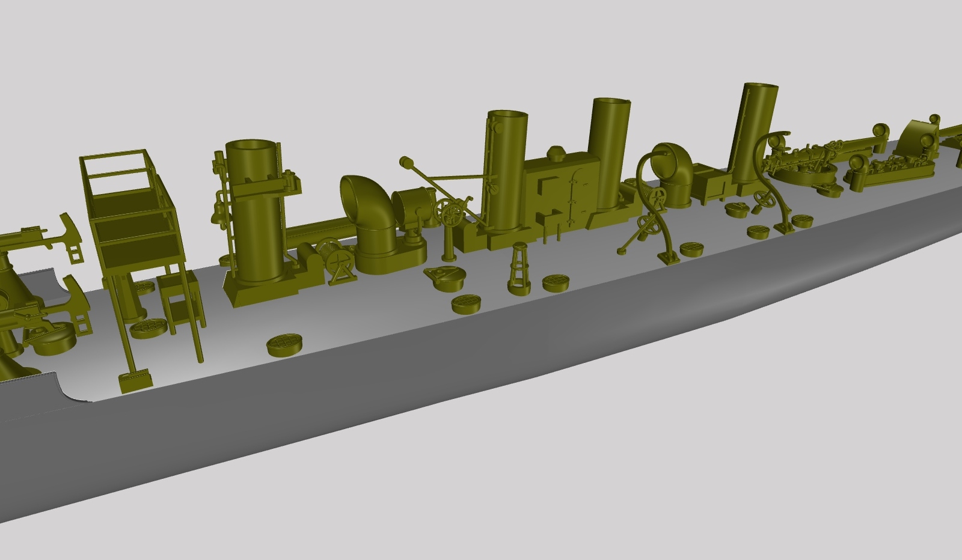Click the small lattice pedestal stand on deck

(519, 270)
